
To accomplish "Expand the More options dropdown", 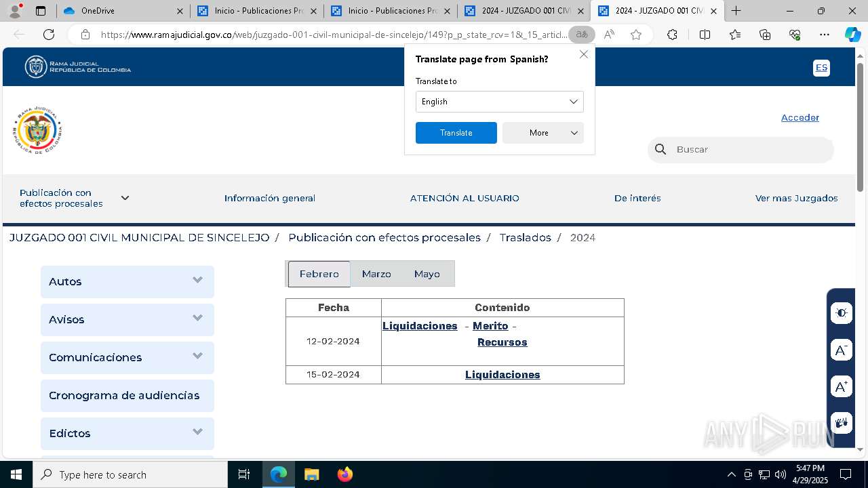I will click(542, 133).
